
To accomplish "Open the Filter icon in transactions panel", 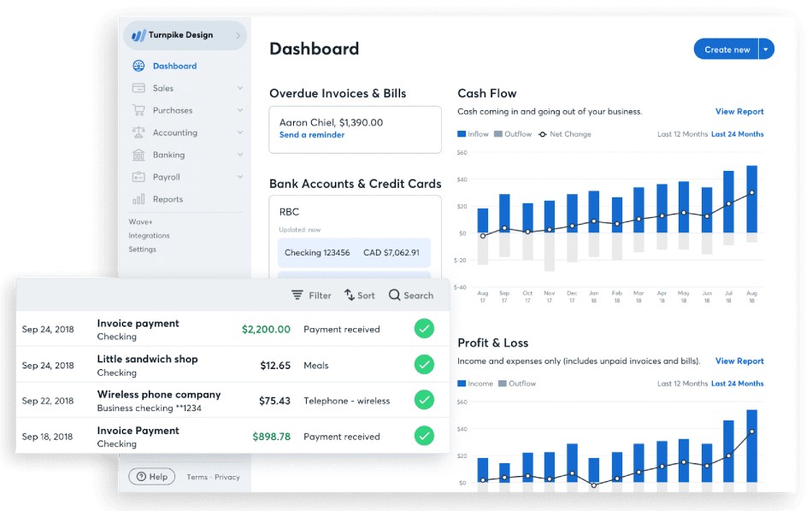I will [x=297, y=295].
